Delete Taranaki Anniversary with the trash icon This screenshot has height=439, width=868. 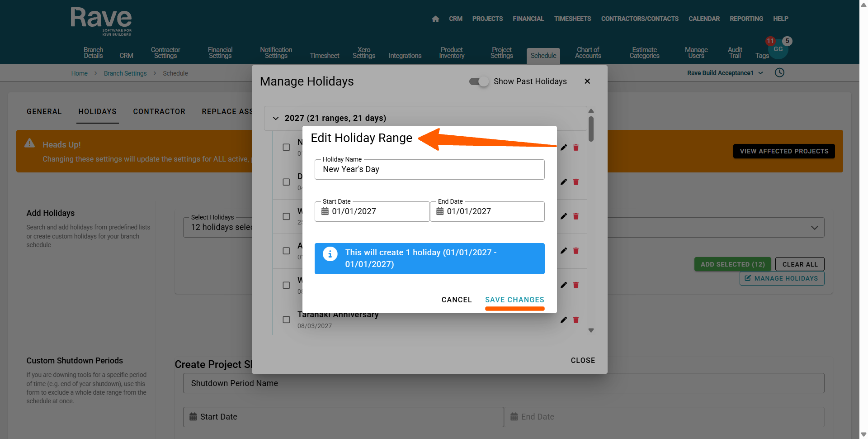tap(576, 320)
